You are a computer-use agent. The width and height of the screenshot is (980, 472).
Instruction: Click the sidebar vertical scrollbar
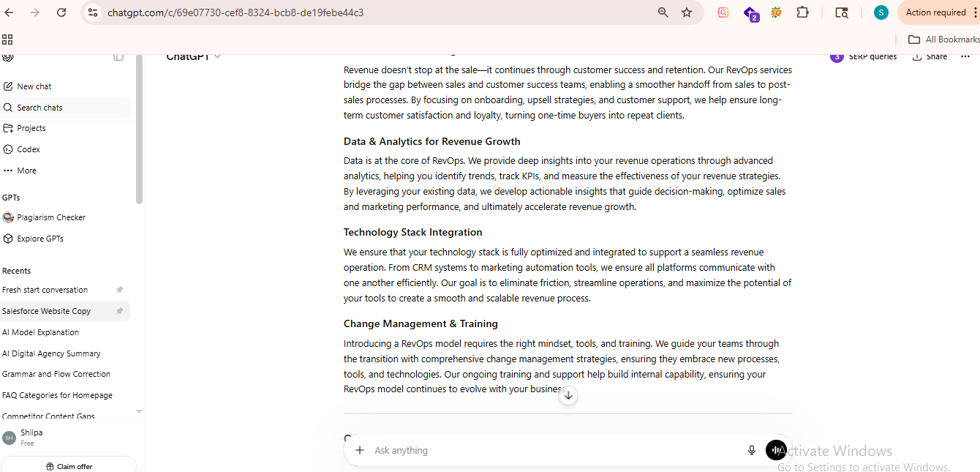tap(139, 129)
